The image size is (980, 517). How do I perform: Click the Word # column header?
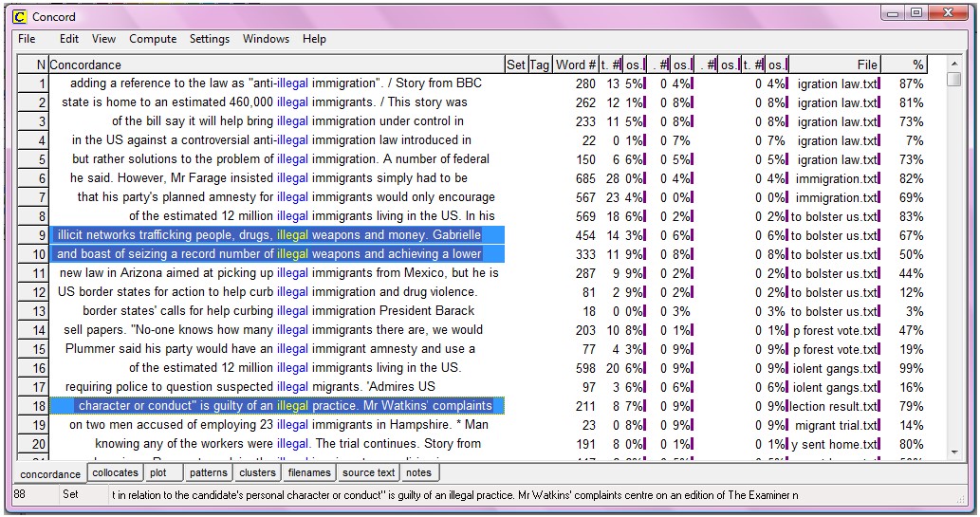[576, 65]
